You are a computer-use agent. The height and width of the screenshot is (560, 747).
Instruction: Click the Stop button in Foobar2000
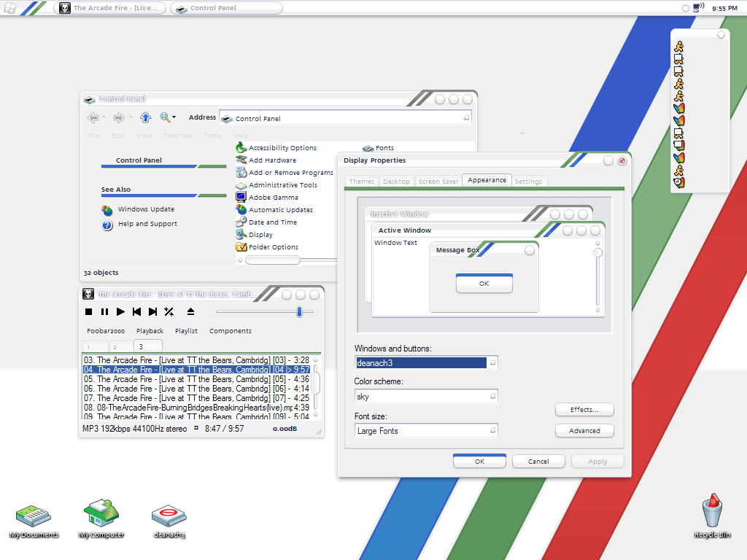88,312
